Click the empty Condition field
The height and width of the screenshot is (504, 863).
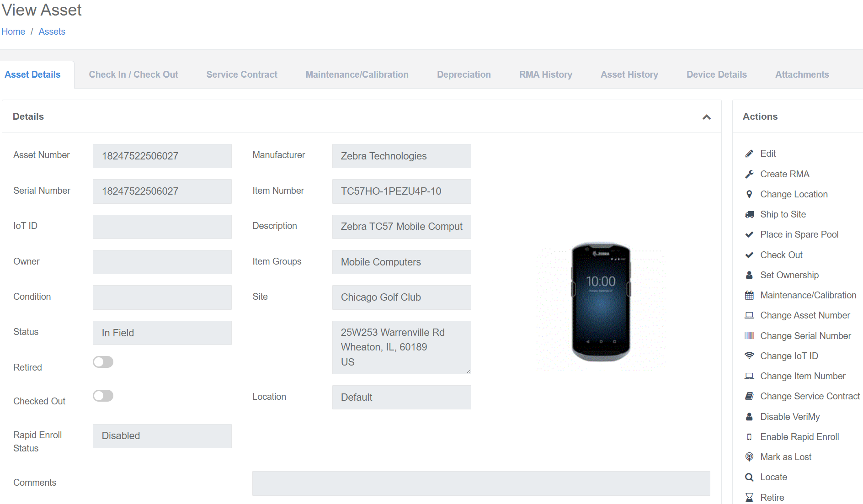point(162,297)
